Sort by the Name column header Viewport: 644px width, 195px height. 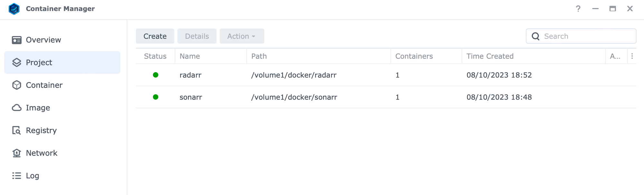(190, 56)
